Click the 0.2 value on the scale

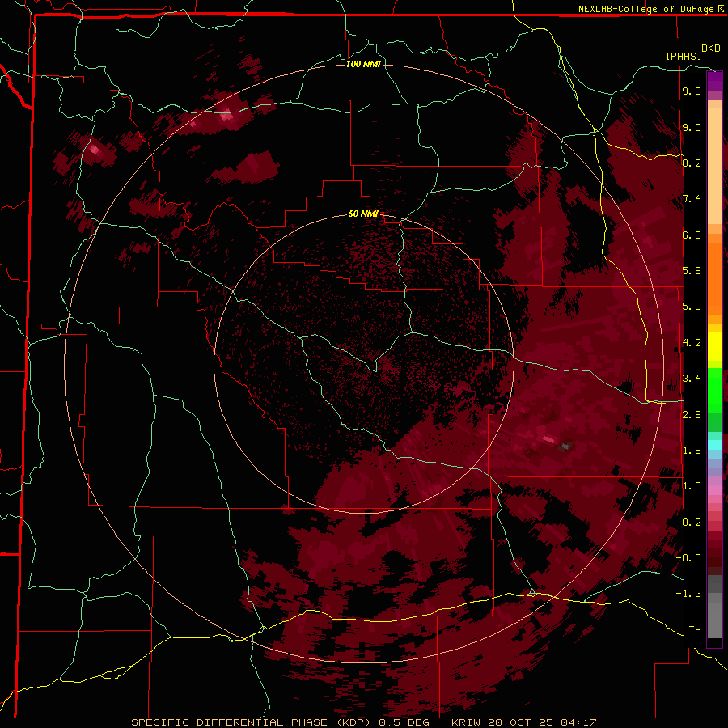pyautogui.click(x=692, y=523)
